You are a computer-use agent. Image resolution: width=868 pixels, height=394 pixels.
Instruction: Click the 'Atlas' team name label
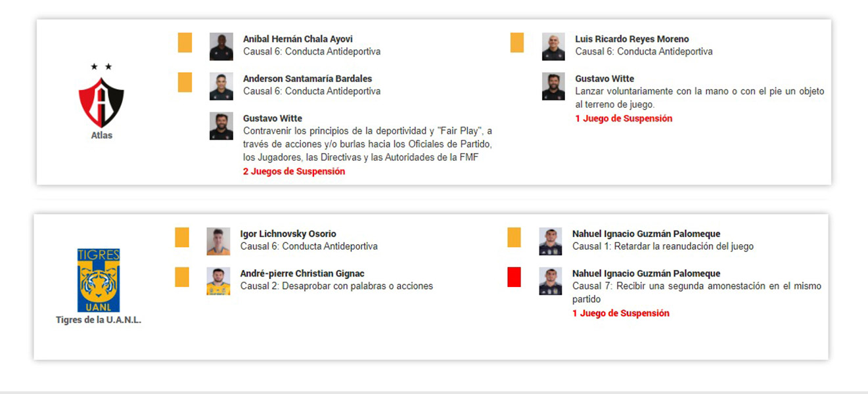pos(102,135)
